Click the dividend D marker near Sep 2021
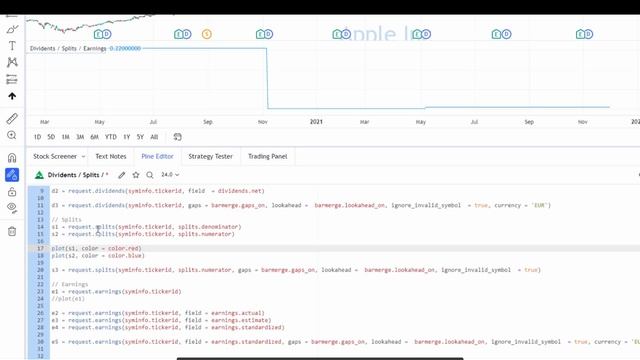Viewport: 640px width, 360px height. (507, 34)
